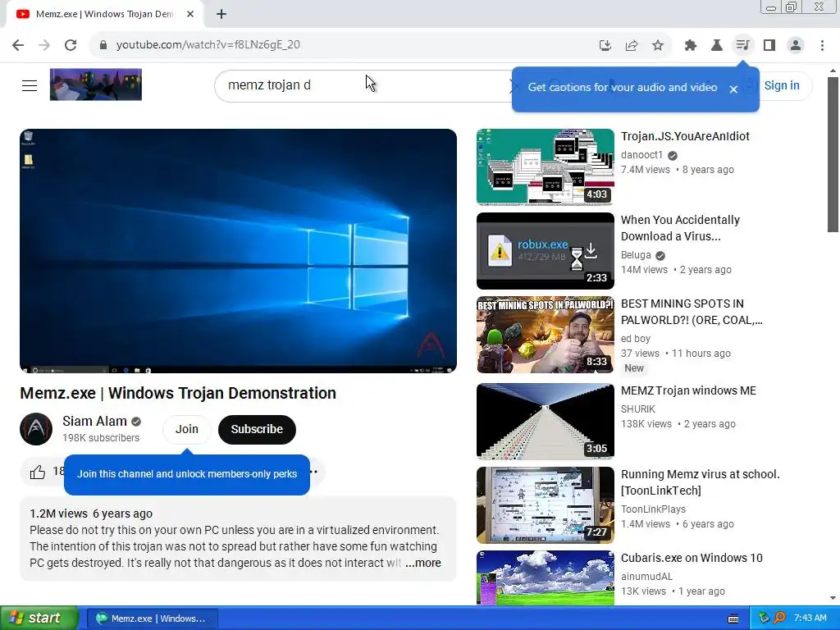This screenshot has height=630, width=840.
Task: Dismiss the captions tooltip with X
Action: [x=733, y=89]
